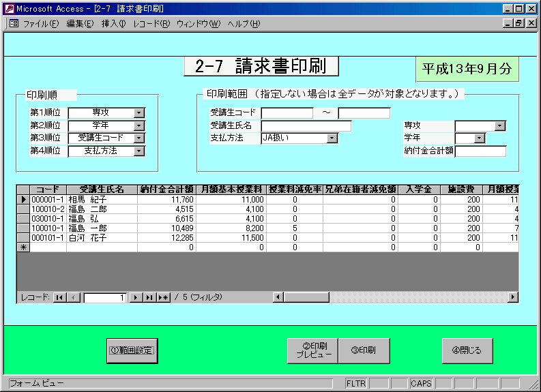Click the 入学金 column header

click(419, 190)
